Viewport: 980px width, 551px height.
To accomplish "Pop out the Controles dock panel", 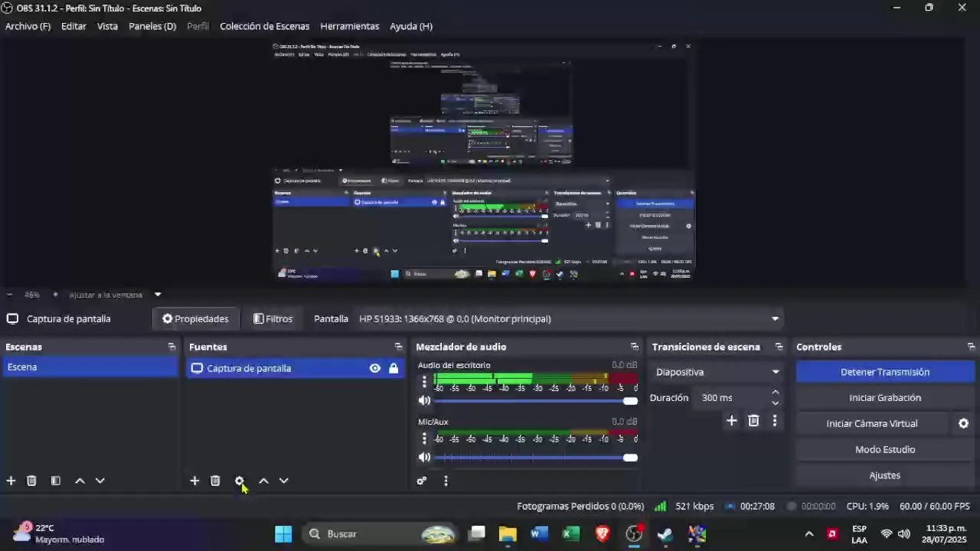I will coord(971,347).
